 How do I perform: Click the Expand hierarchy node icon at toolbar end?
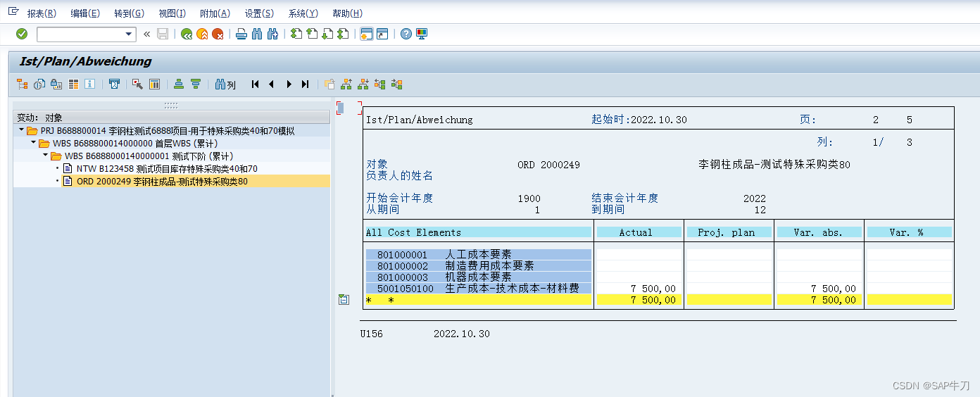click(x=396, y=84)
